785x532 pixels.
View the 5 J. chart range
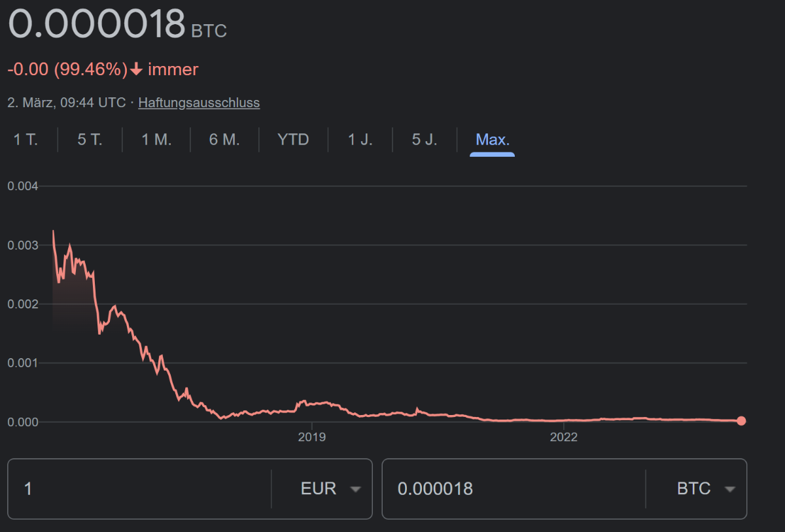tap(425, 139)
